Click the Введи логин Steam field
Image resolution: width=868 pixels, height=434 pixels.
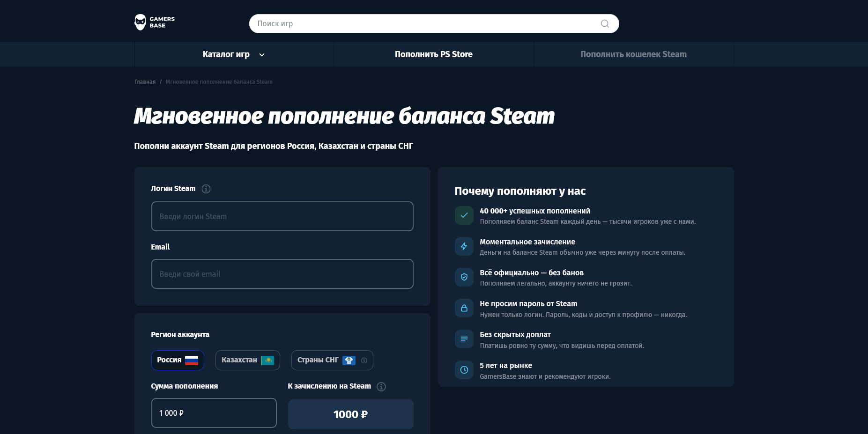point(282,216)
